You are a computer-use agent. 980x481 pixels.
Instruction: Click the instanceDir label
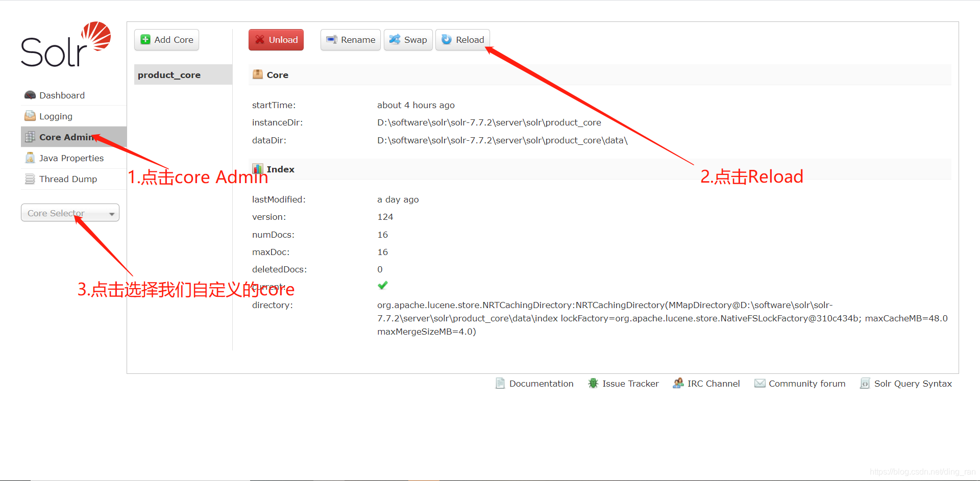tap(277, 122)
